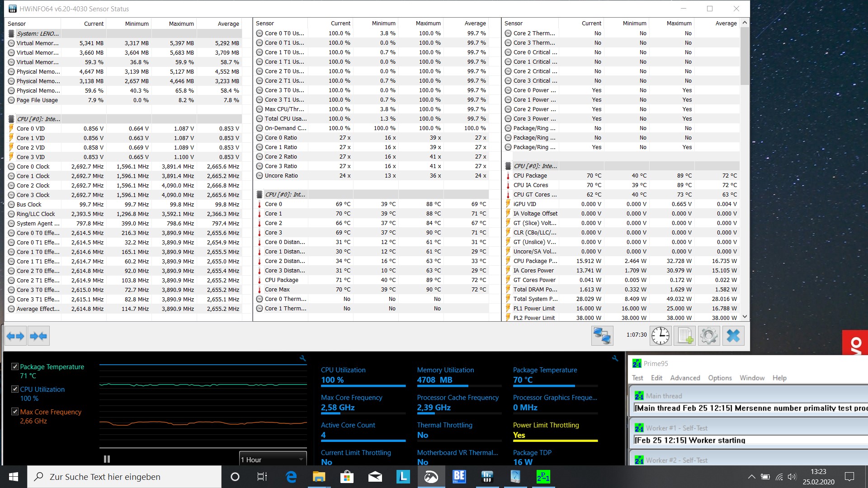This screenshot has width=868, height=488.
Task: Click the log file with plus icon
Action: click(x=684, y=336)
